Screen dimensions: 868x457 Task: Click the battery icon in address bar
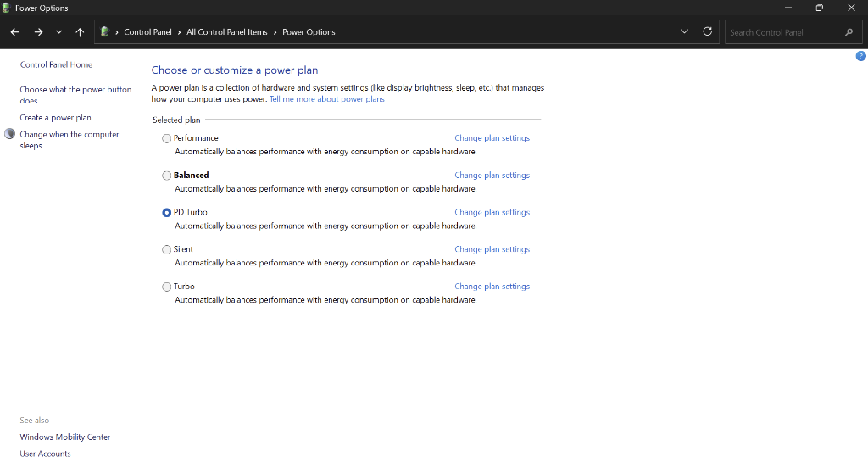click(104, 31)
